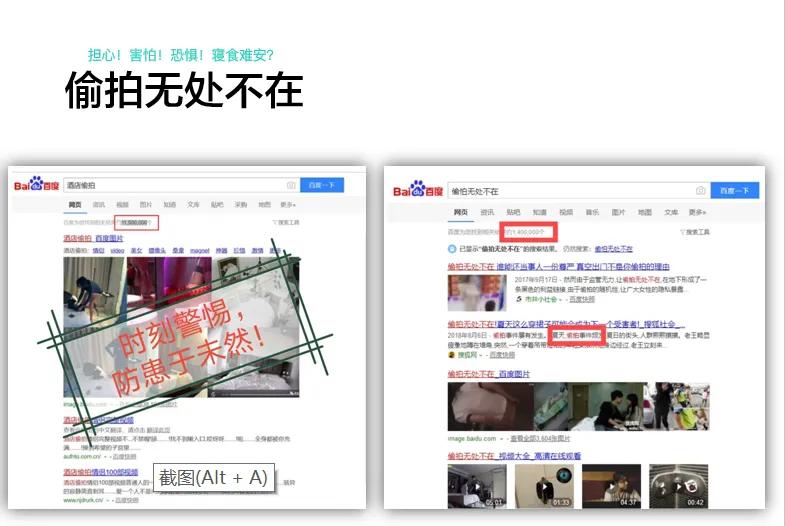Image resolution: width=785 pixels, height=526 pixels.
Task: Open 酒店偷拍_百度图片 result link
Action: [x=93, y=238]
